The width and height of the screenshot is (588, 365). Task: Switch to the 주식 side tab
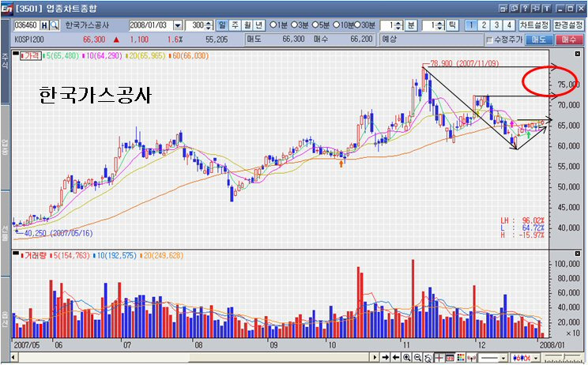5,61
